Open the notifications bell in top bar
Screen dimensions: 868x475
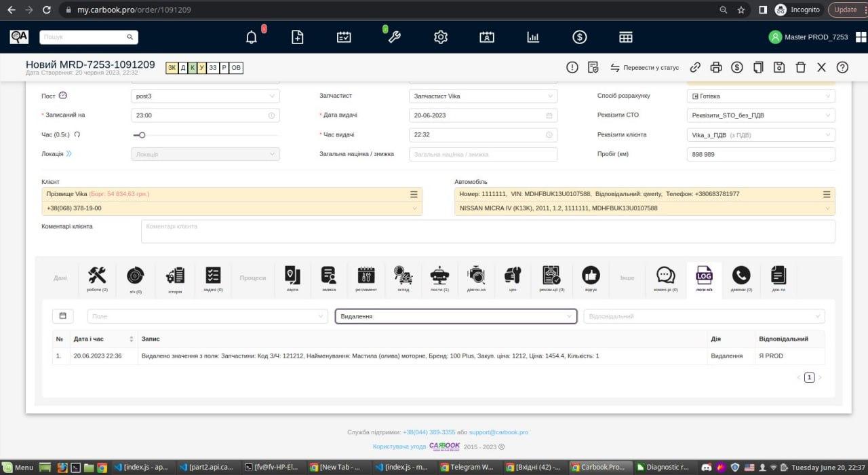click(x=252, y=37)
